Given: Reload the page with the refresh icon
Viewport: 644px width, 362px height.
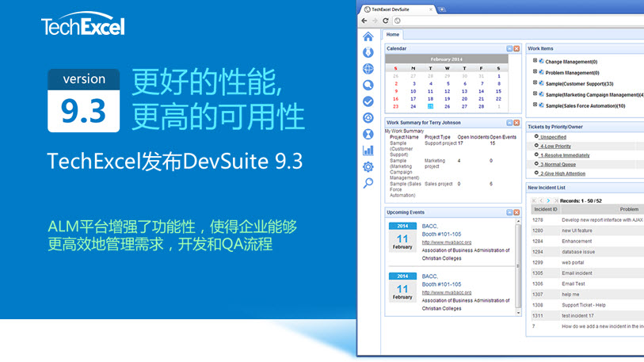Looking at the screenshot, I should (x=385, y=21).
